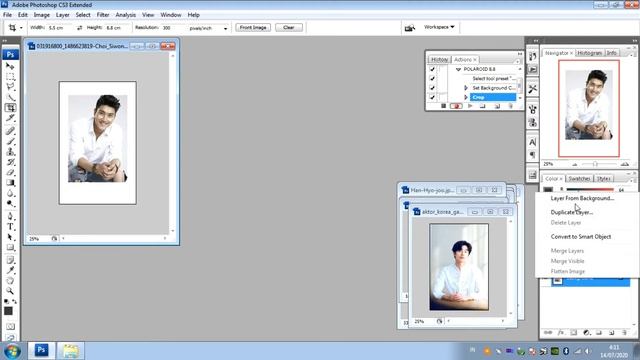Screen dimensions: 640x360
Task: Open the Crop tool preset picker arrow
Action: (21, 28)
